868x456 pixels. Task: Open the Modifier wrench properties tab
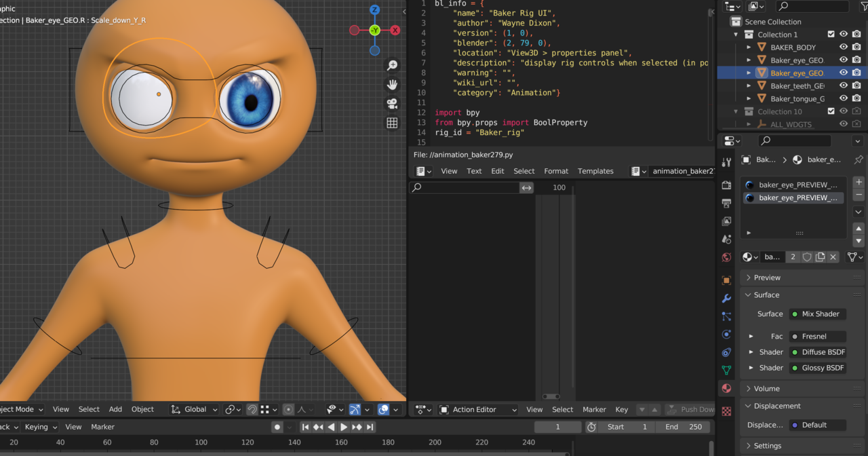click(x=726, y=298)
